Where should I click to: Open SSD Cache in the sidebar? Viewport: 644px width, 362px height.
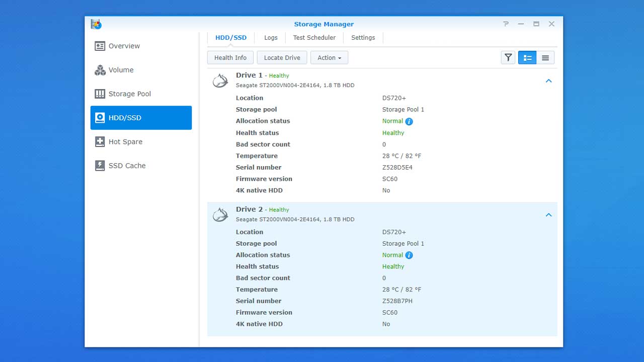pos(141,166)
